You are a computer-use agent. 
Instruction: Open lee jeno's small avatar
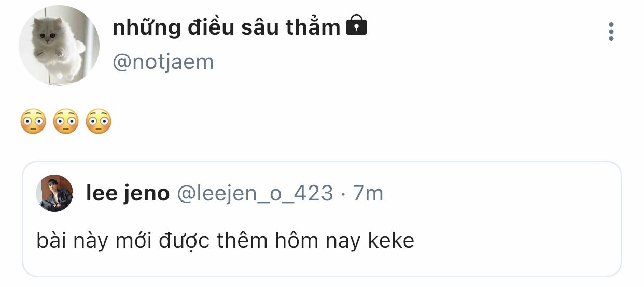point(54,193)
